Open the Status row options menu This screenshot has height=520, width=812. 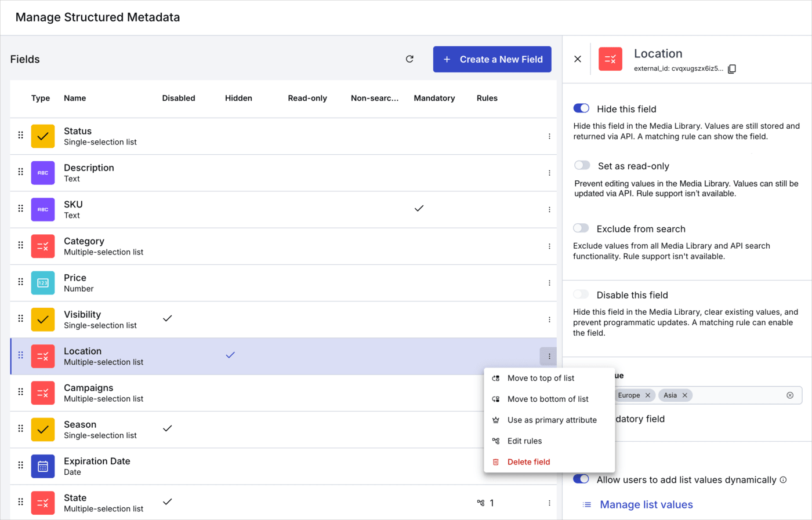coord(549,136)
